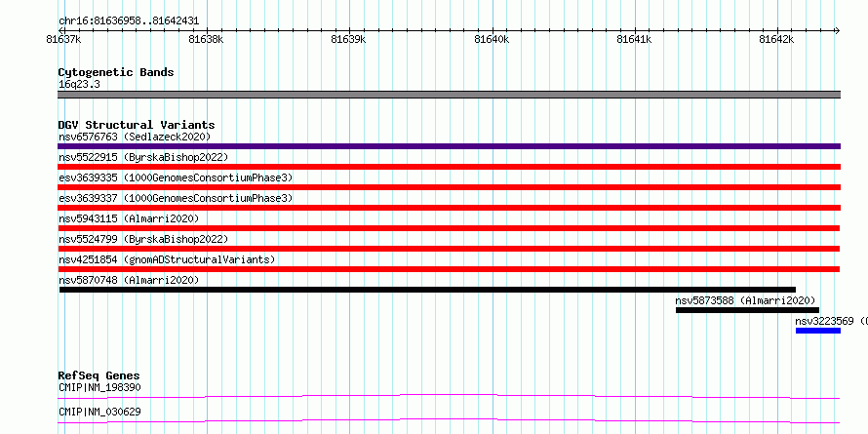Viewport: 868px width, 434px height.
Task: Click the blue nsv3223569 variant bar
Action: pyautogui.click(x=818, y=331)
